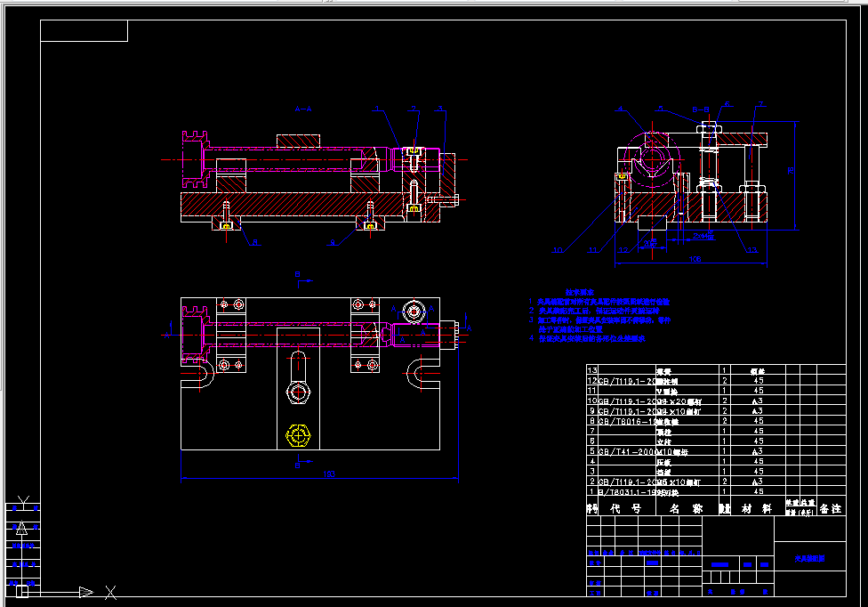Click the A-A section view label
This screenshot has width=868, height=607.
303,109
